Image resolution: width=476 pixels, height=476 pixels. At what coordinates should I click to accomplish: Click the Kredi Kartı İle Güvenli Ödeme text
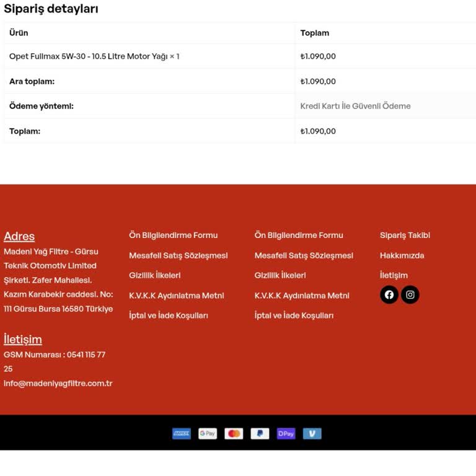tap(355, 106)
